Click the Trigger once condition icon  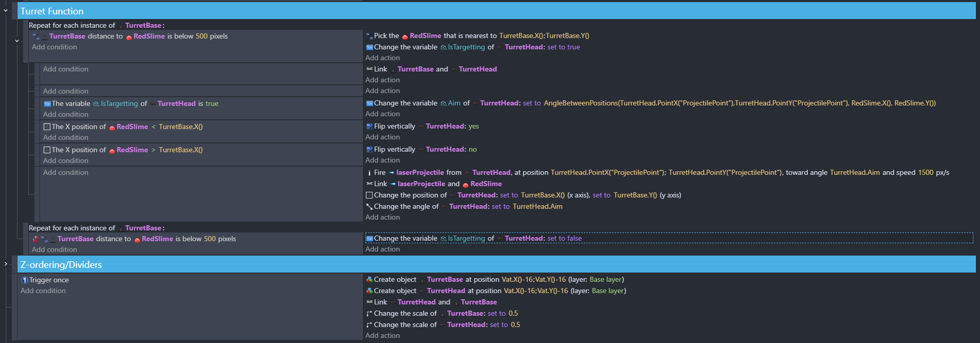click(24, 280)
